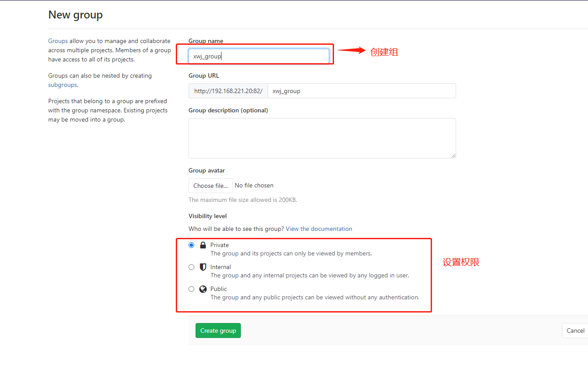This screenshot has height=370, width=588.
Task: Click Choose file for group avatar
Action: [x=211, y=186]
